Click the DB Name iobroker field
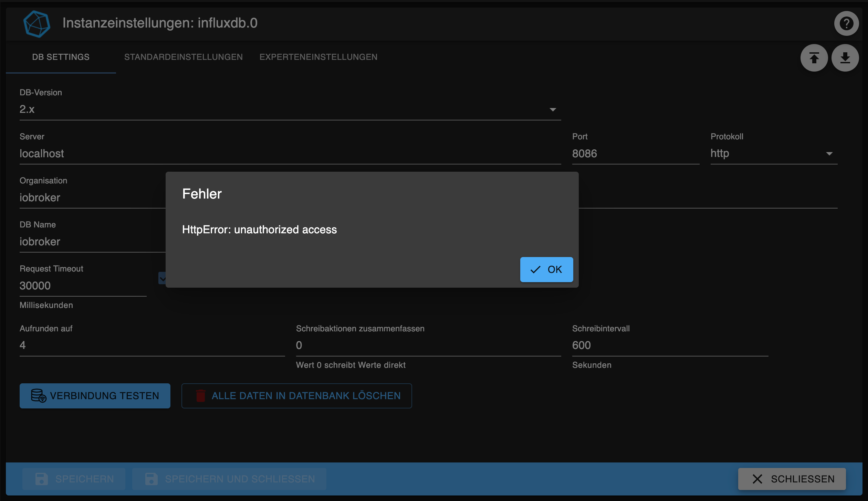 click(92, 242)
